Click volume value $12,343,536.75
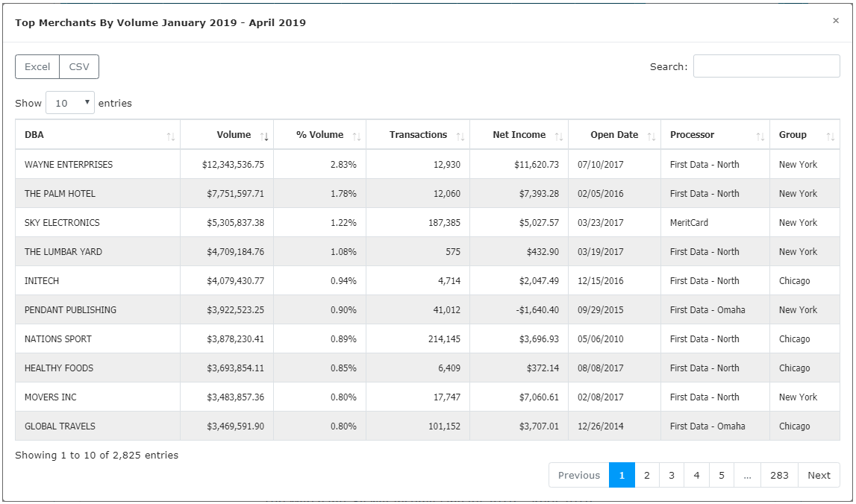856x504 pixels. 233,164
